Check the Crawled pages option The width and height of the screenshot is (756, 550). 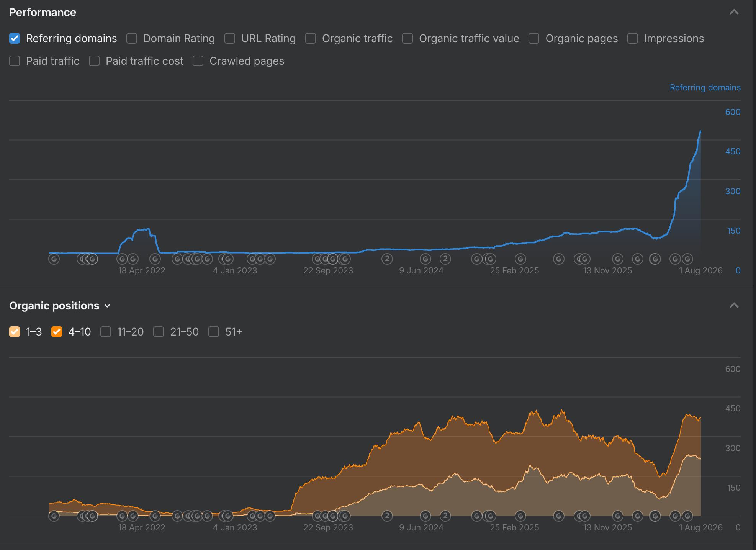tap(198, 61)
